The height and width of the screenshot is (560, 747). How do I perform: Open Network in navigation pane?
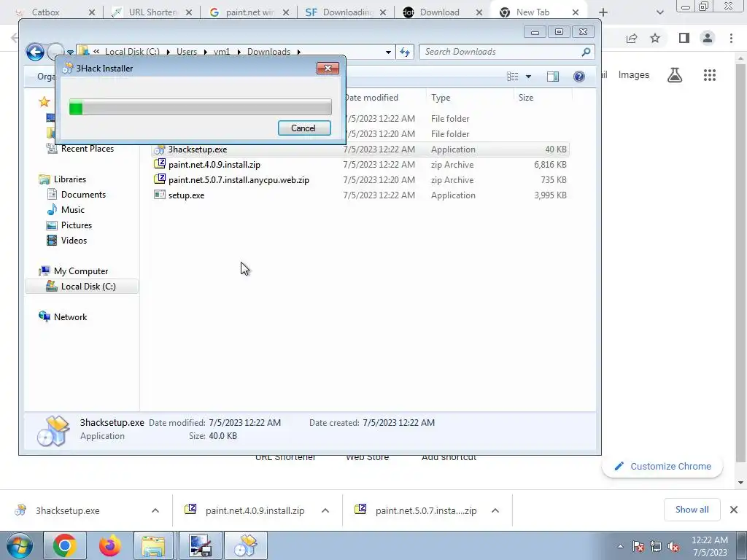pyautogui.click(x=70, y=317)
